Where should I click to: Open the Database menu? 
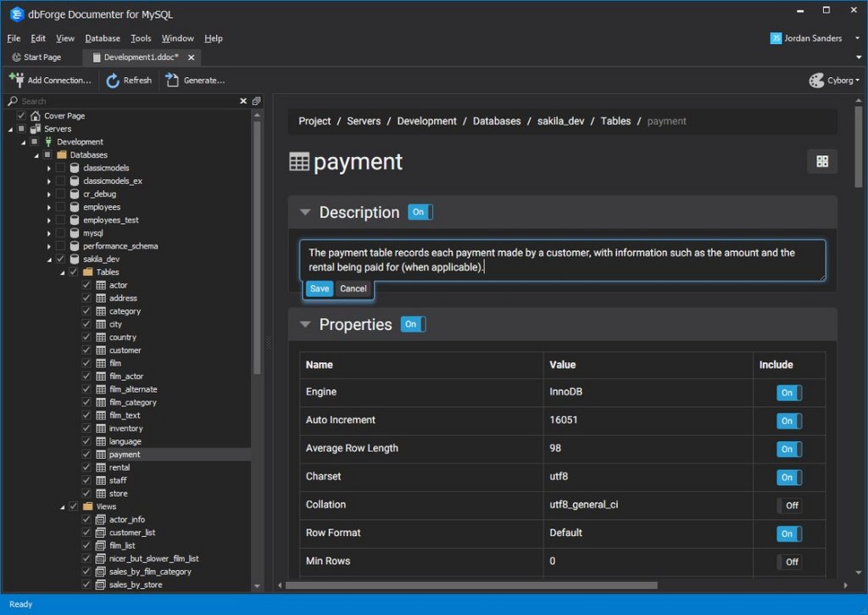[103, 38]
